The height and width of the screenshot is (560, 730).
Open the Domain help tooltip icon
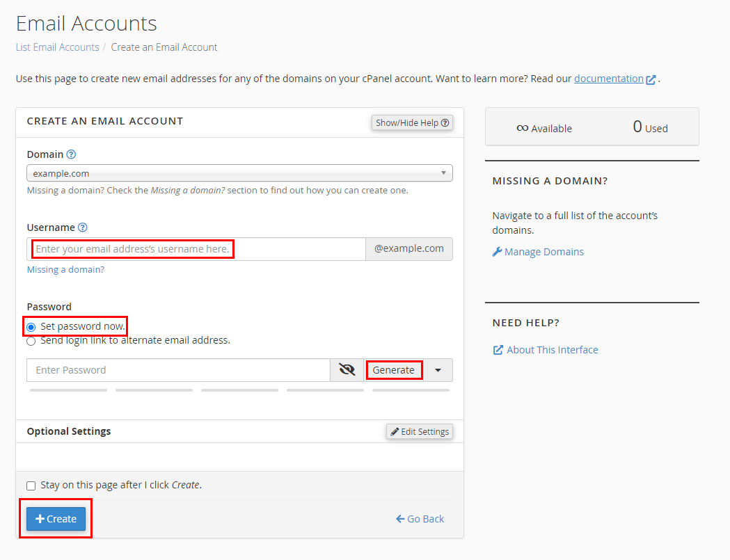tap(70, 154)
